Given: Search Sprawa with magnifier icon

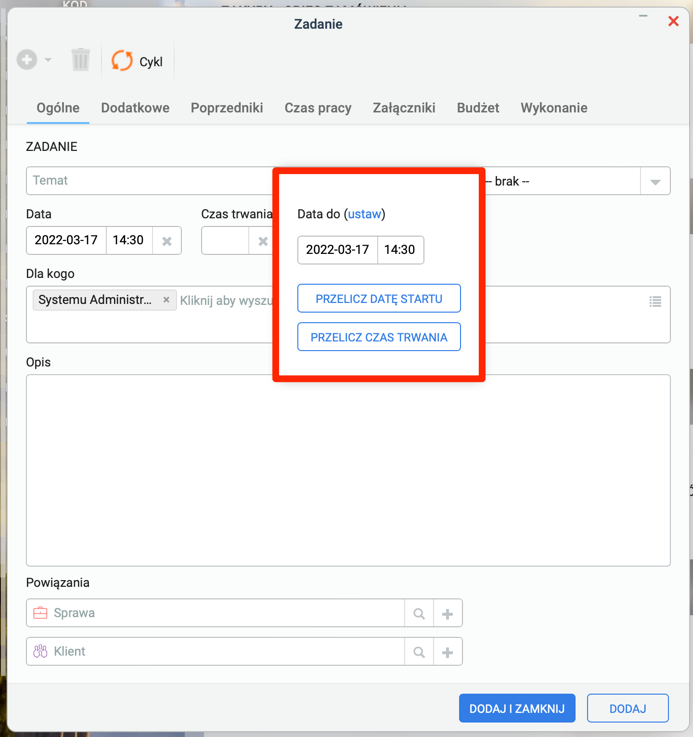Looking at the screenshot, I should pyautogui.click(x=419, y=613).
